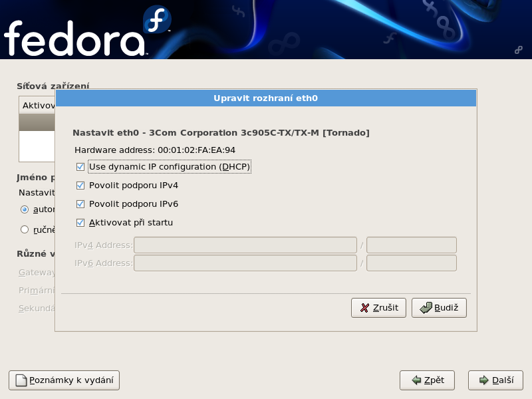Click the Primární label in background window
This screenshot has height=399, width=532.
37,291
